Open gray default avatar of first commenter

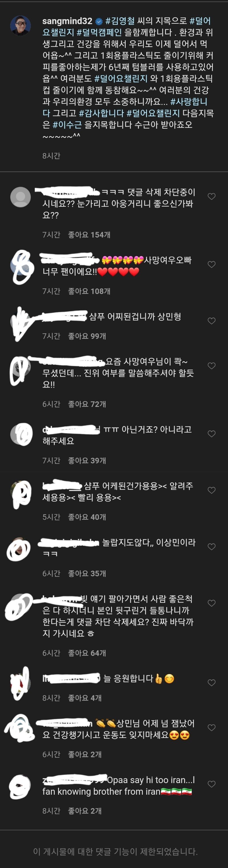(x=21, y=197)
